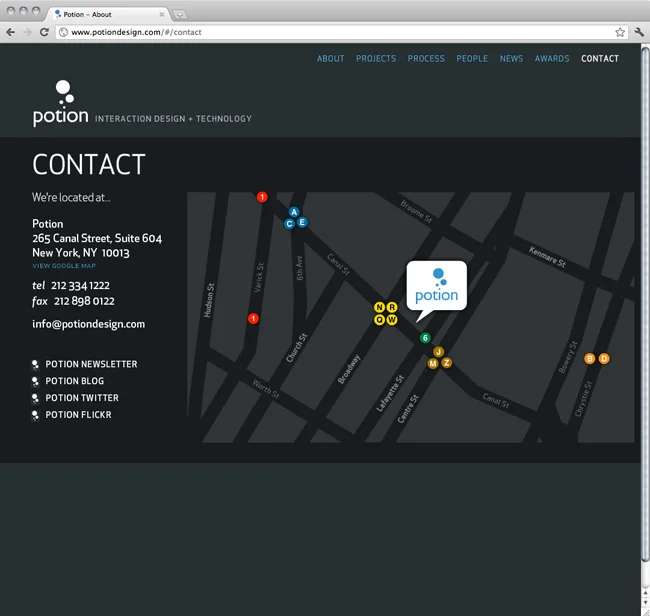650x616 pixels.
Task: Click the brown M subway marker
Action: [x=433, y=364]
